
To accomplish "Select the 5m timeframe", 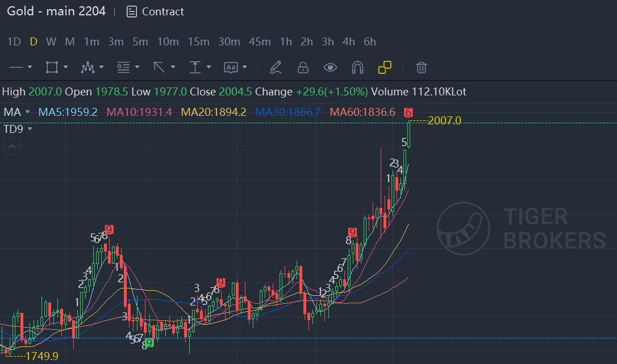I will click(x=140, y=41).
